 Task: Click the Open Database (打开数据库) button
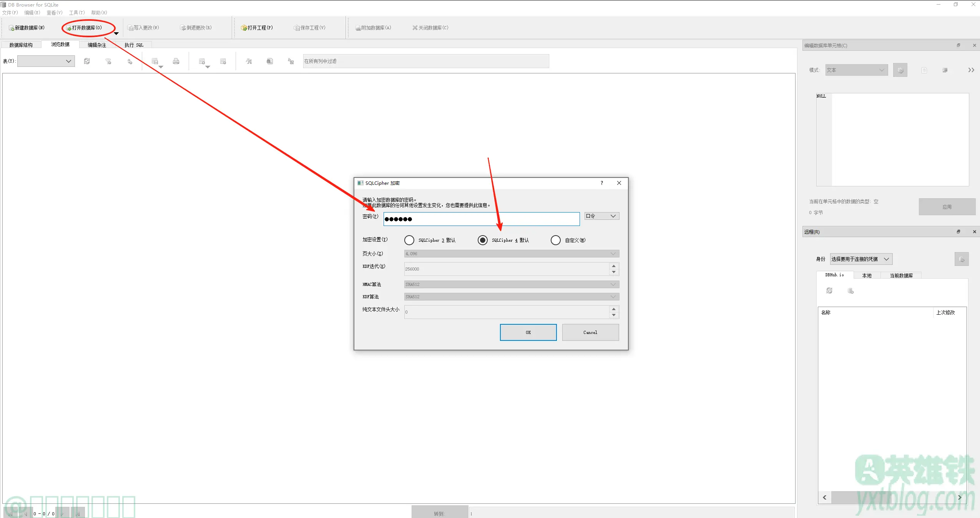tap(84, 28)
